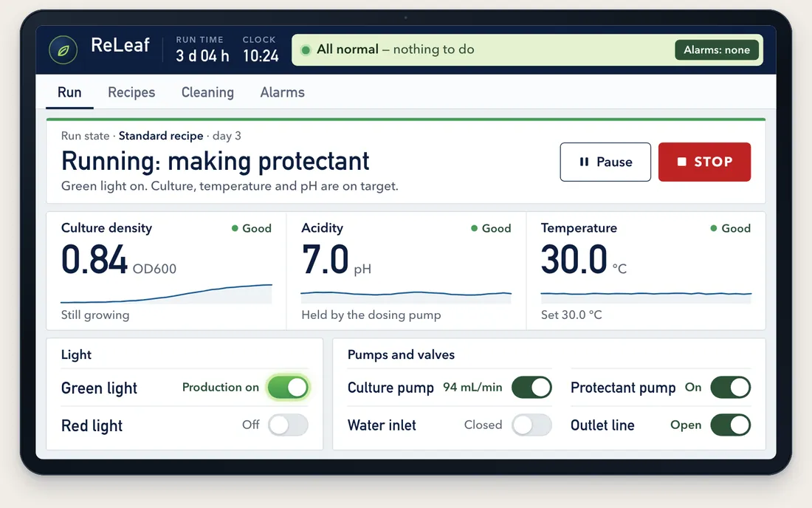This screenshot has width=812, height=508.
Task: Click the Off label beside Red light
Action: coord(251,425)
